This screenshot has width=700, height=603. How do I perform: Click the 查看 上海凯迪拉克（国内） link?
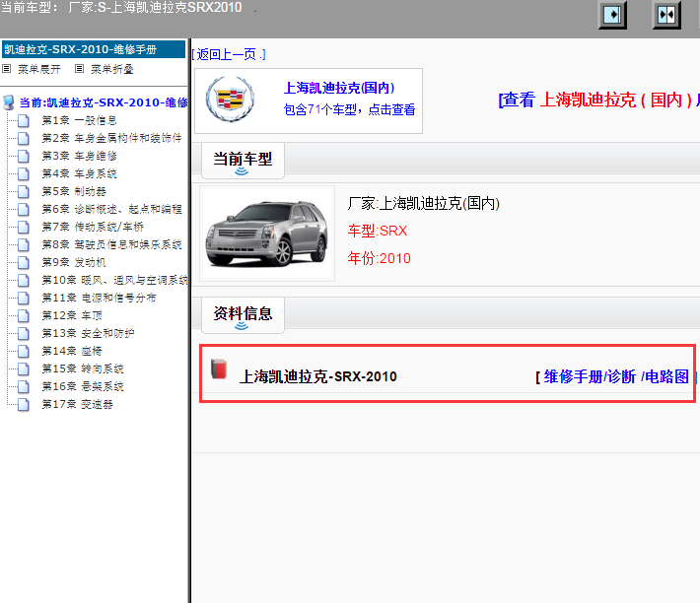click(598, 100)
